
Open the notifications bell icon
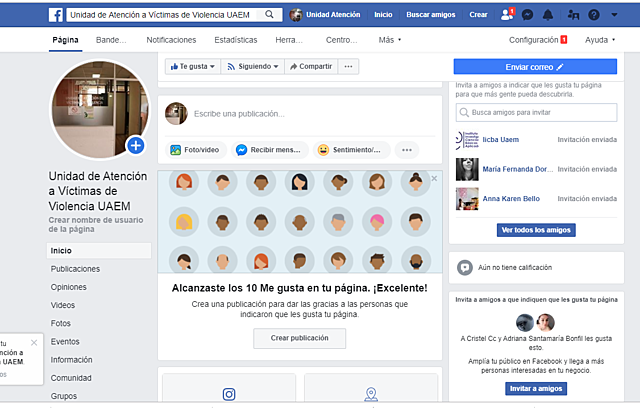click(548, 15)
